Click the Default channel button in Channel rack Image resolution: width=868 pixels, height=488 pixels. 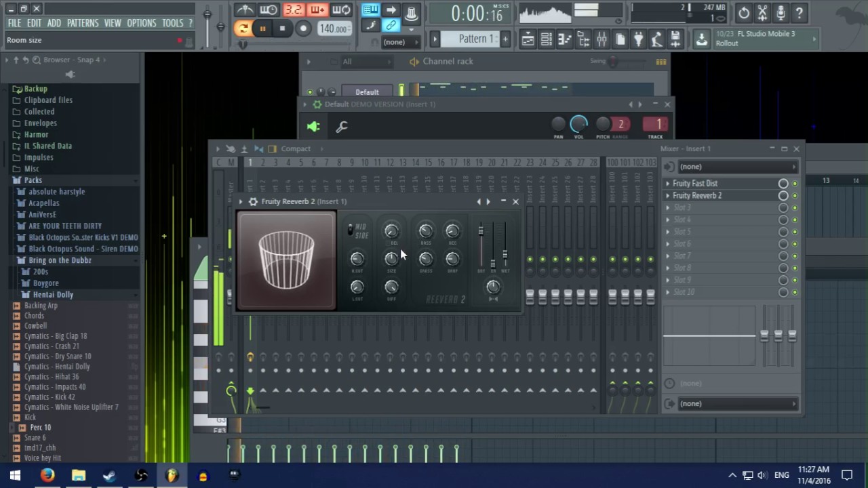[367, 92]
